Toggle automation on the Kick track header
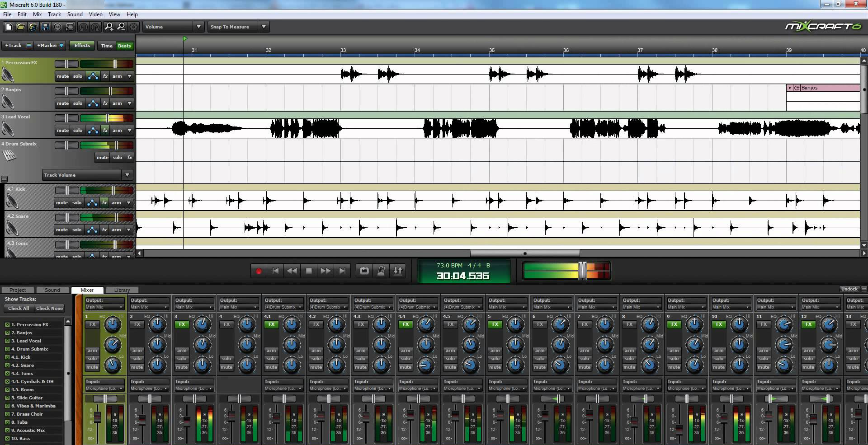868x445 pixels. pos(92,203)
